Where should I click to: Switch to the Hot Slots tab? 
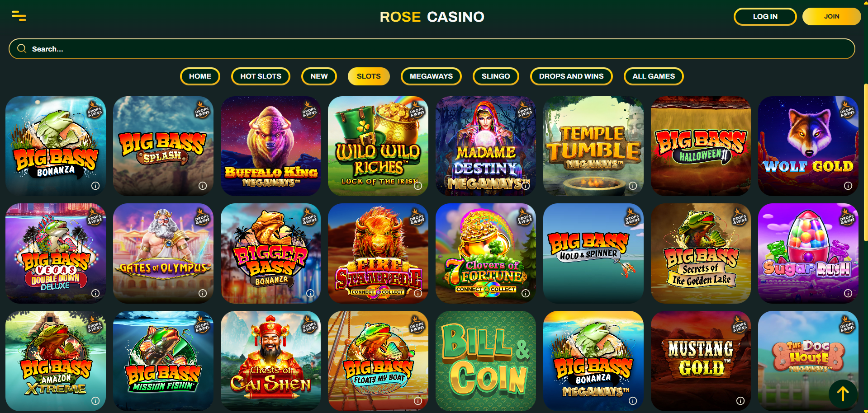[x=261, y=76]
